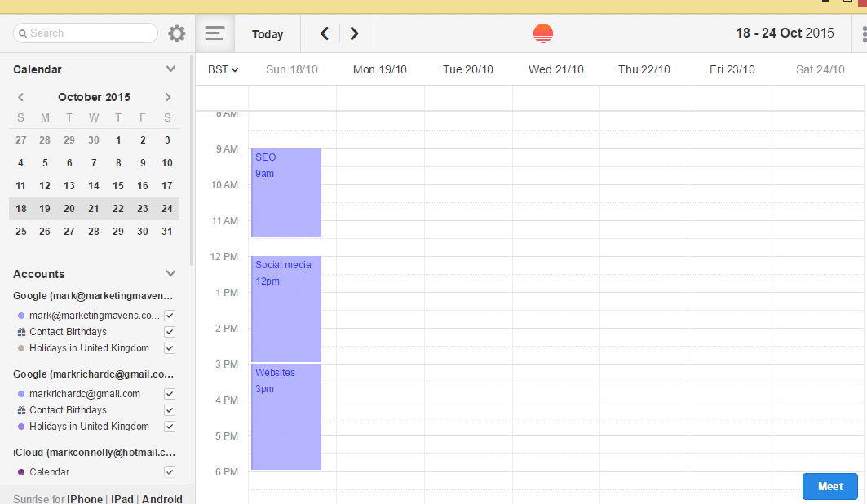Uncheck the mark@marketingmavens calendar checkbox
The height and width of the screenshot is (504, 867).
click(170, 316)
